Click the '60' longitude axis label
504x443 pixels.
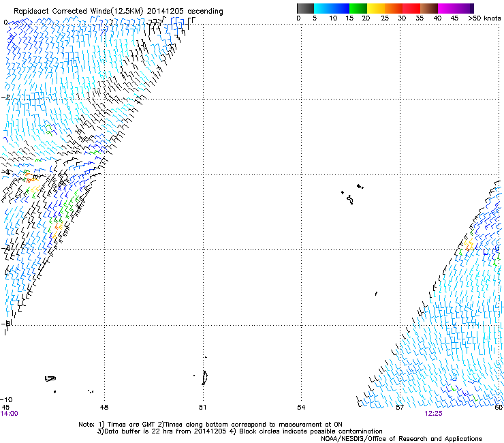pos(499,408)
